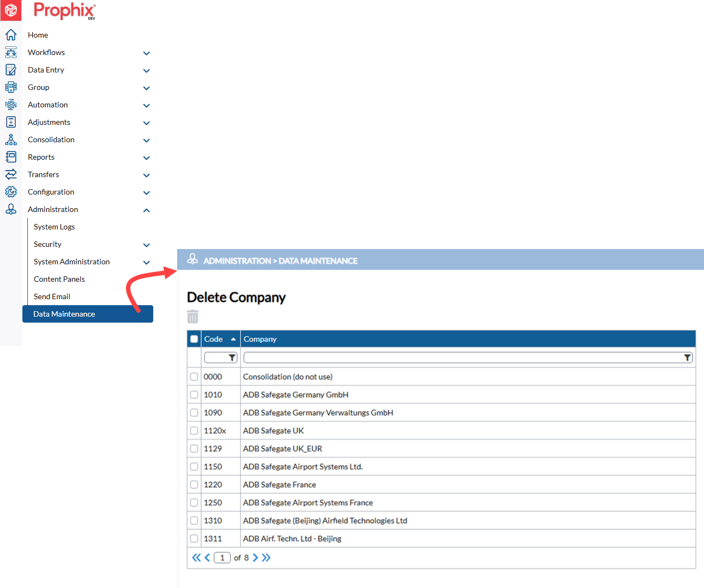
Task: Expand the Workflows menu chevron
Action: (146, 53)
